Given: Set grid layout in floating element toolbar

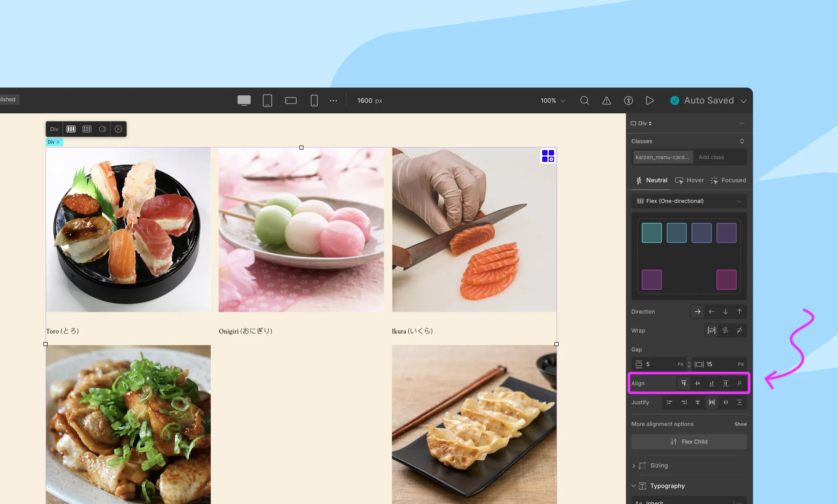Looking at the screenshot, I should pos(87,129).
